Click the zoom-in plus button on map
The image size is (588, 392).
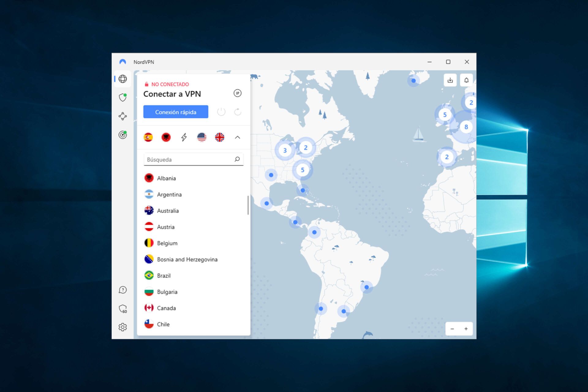tap(466, 329)
